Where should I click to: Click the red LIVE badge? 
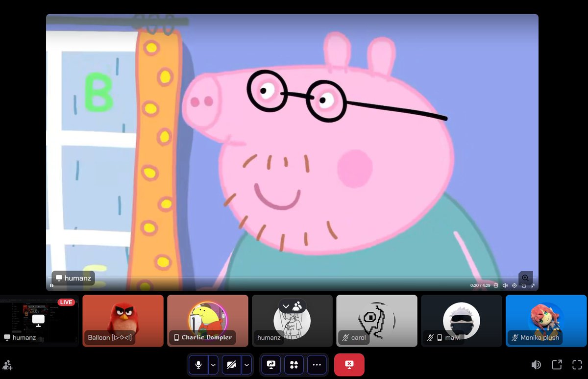tap(66, 302)
